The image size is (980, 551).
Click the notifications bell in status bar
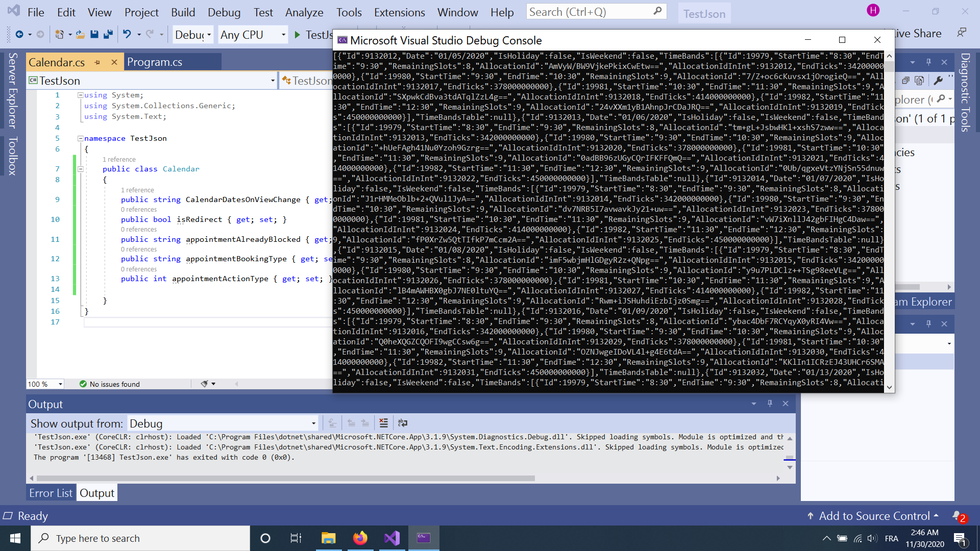[959, 516]
